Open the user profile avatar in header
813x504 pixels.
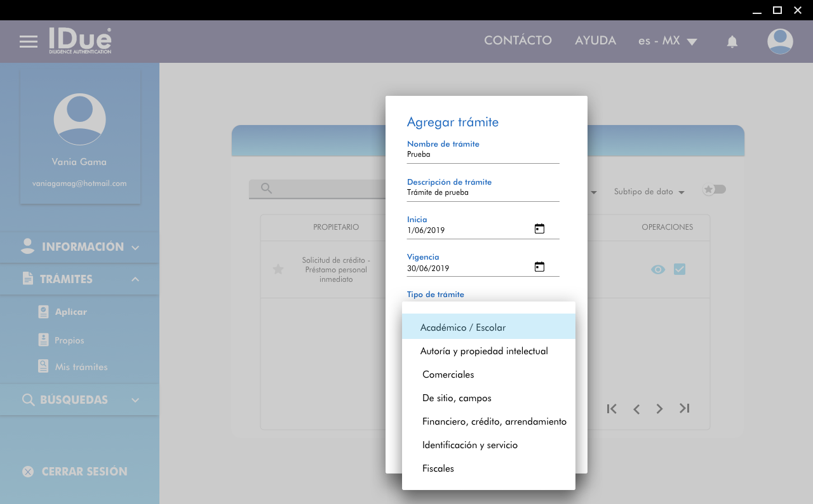(x=779, y=41)
